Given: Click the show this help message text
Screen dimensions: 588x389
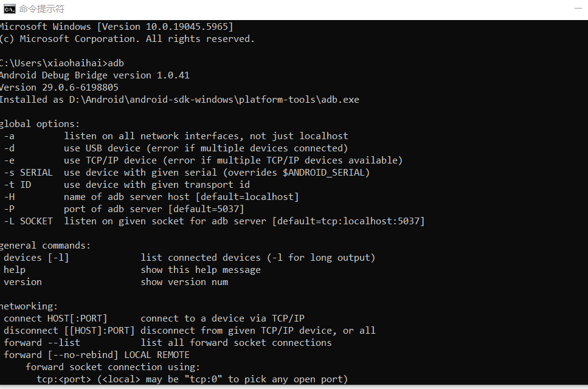Looking at the screenshot, I should (x=201, y=270).
